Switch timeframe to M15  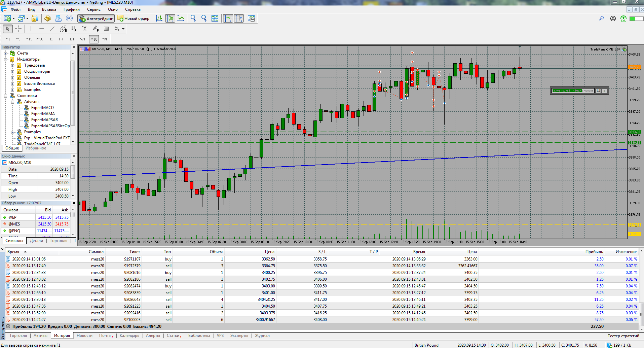[29, 39]
